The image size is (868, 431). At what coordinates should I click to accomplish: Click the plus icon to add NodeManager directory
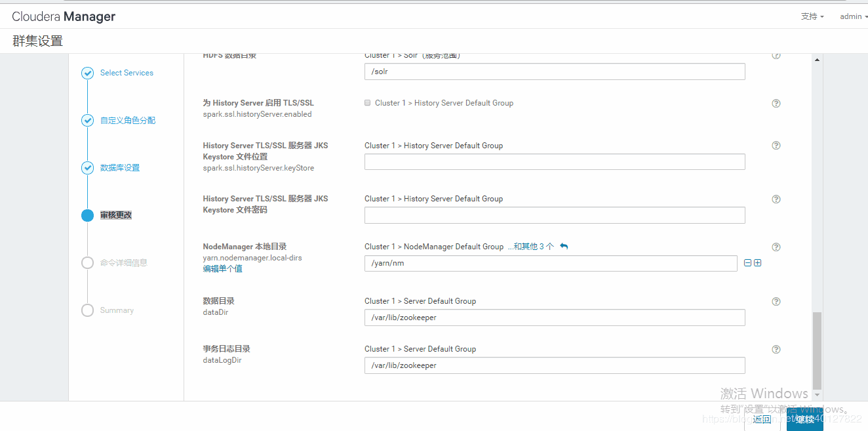tap(758, 263)
